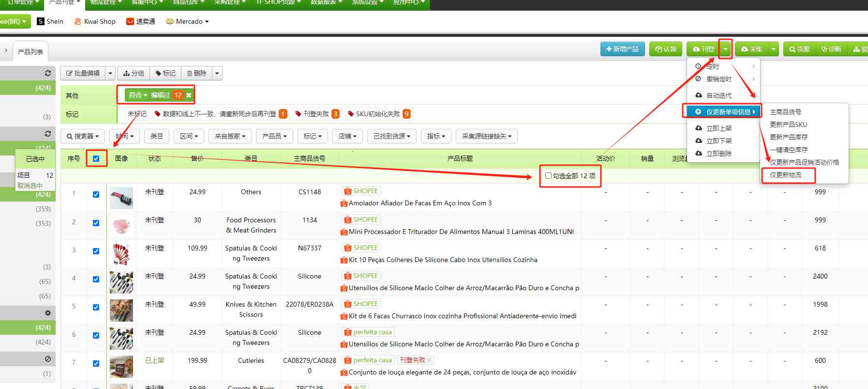Toggle the select-all checkbox in the table header
The width and height of the screenshot is (868, 389).
click(x=96, y=158)
